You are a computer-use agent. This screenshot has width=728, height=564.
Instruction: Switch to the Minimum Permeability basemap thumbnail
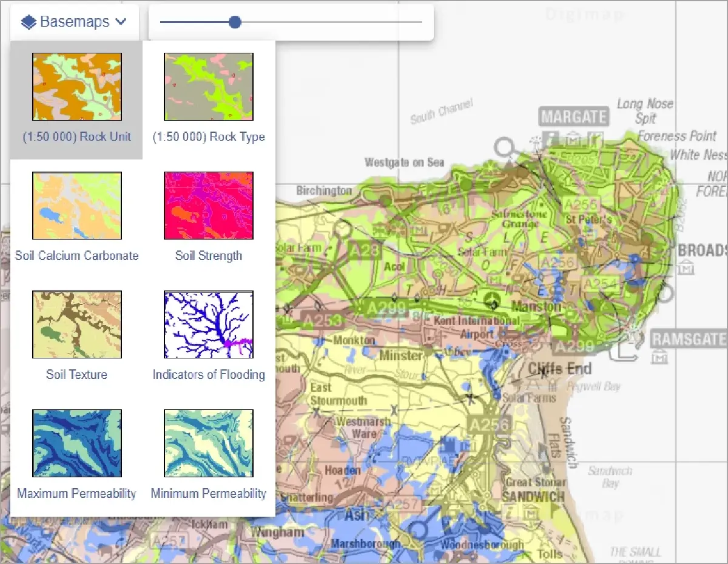pyautogui.click(x=208, y=443)
